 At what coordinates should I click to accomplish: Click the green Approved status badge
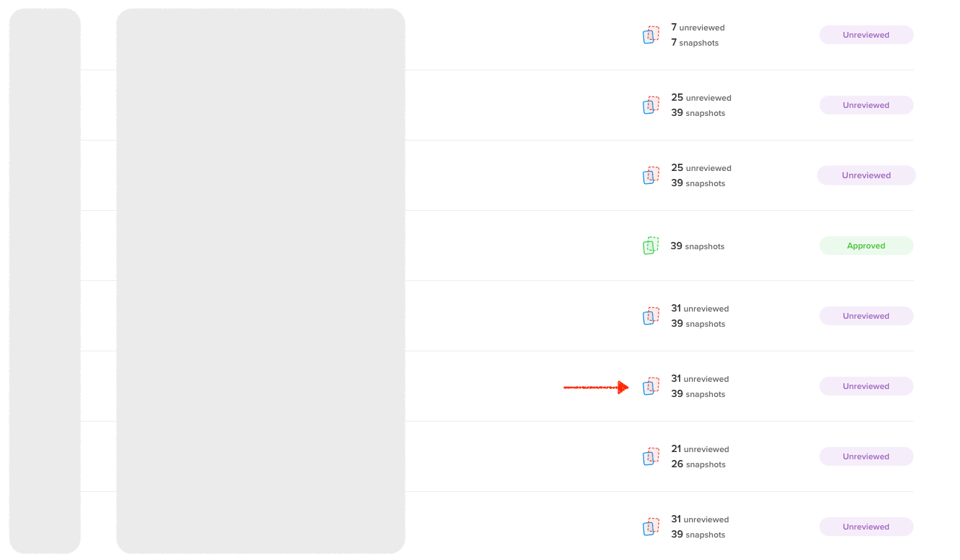click(866, 246)
